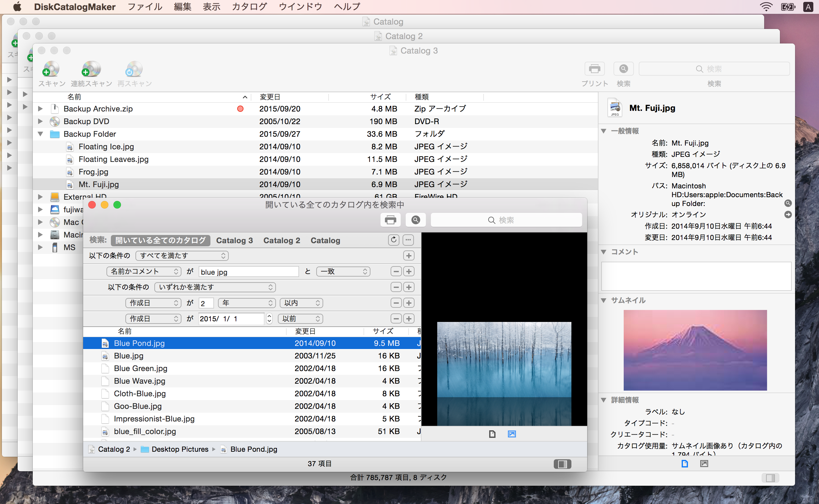Collapse the 一般情報 section
This screenshot has width=819, height=504.
(604, 131)
